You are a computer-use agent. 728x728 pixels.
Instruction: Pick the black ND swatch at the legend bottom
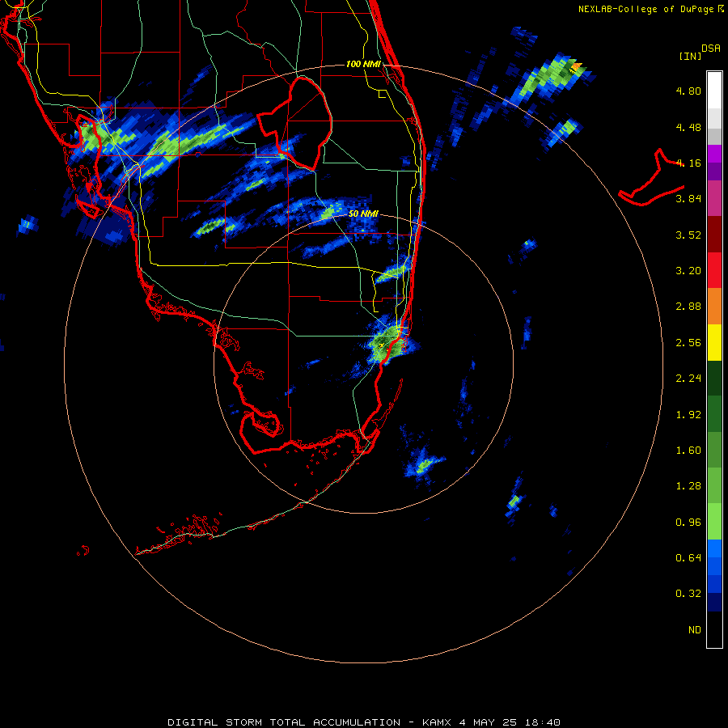tap(714, 629)
